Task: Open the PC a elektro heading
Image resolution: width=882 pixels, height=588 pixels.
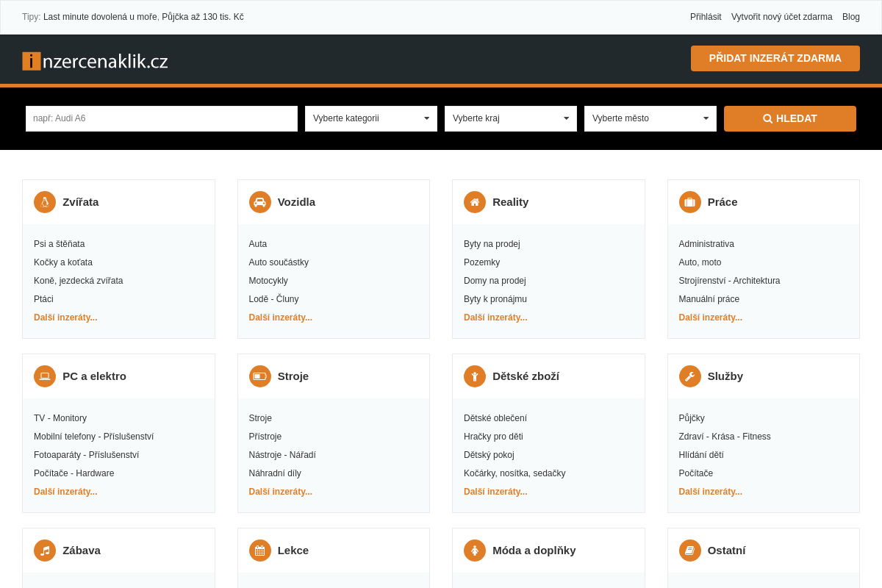Action: tap(94, 376)
